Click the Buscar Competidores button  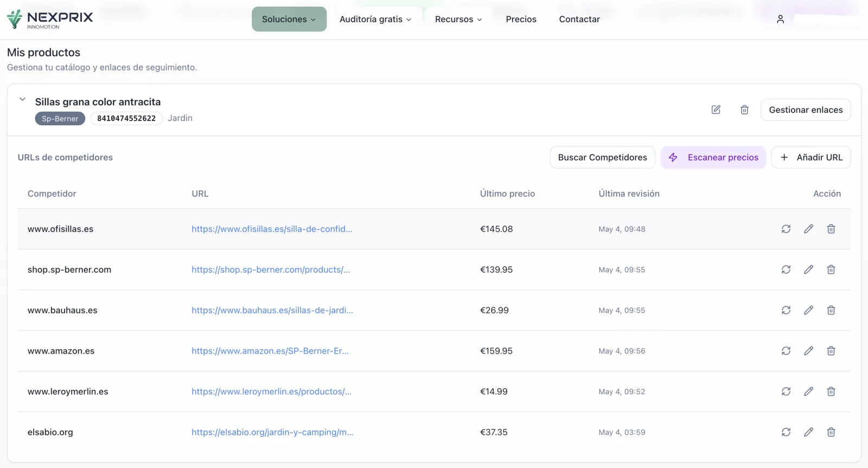coord(602,157)
